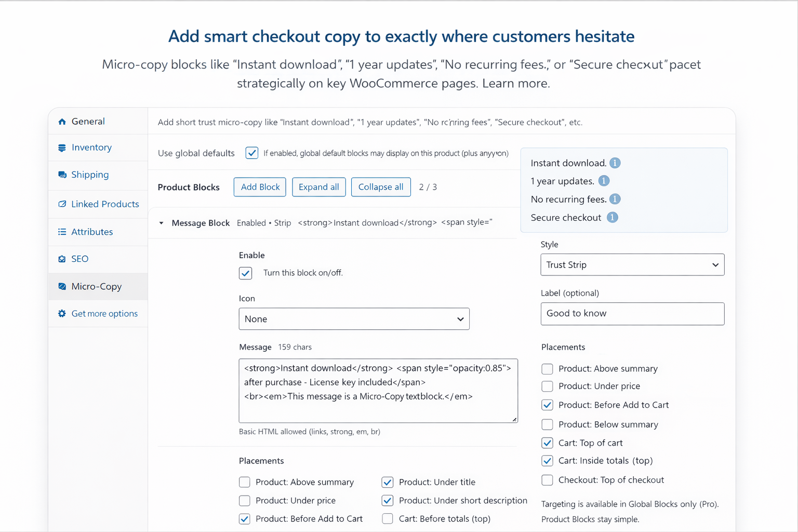Disable the Use global defaults checkbox

(252, 153)
